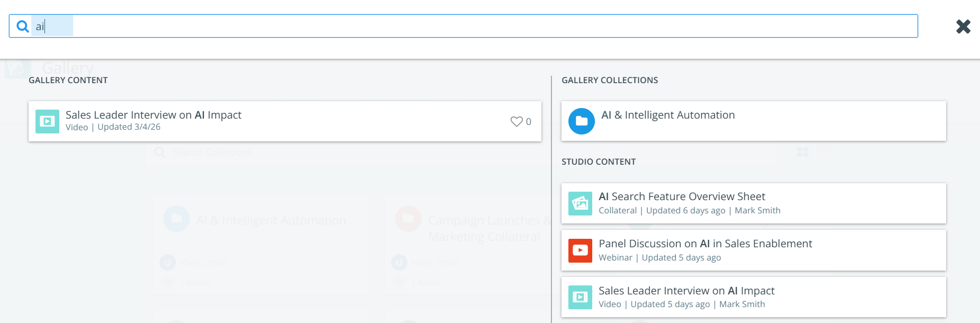Click the video icon in the Studio Content result

(580, 297)
